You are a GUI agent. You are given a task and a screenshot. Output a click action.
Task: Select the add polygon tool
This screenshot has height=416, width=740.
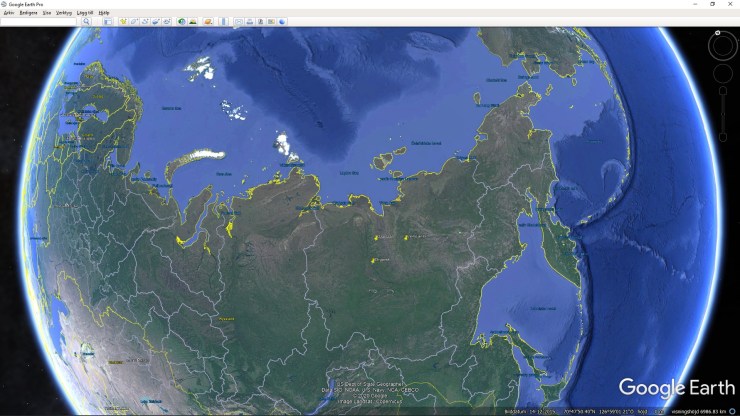[x=135, y=21]
